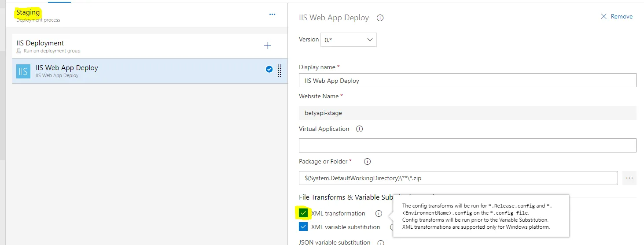Click the blue checkmark on IIS task
The width and height of the screenshot is (644, 245).
[269, 69]
